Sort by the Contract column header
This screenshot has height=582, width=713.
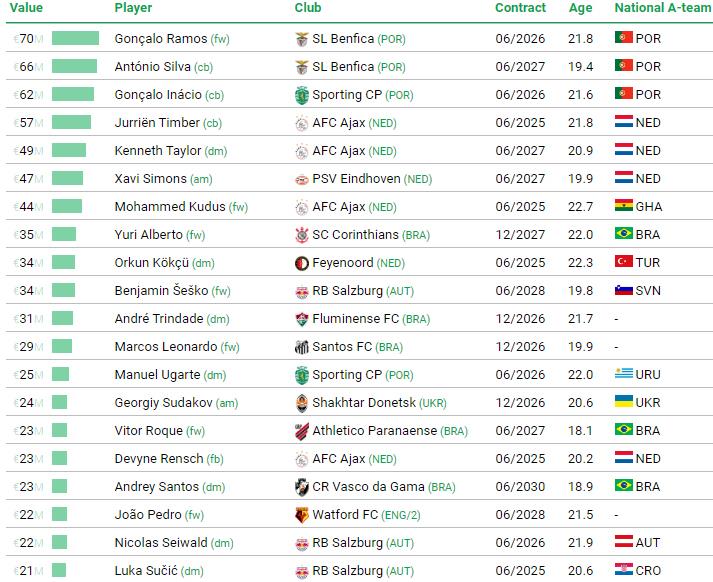coord(520,8)
